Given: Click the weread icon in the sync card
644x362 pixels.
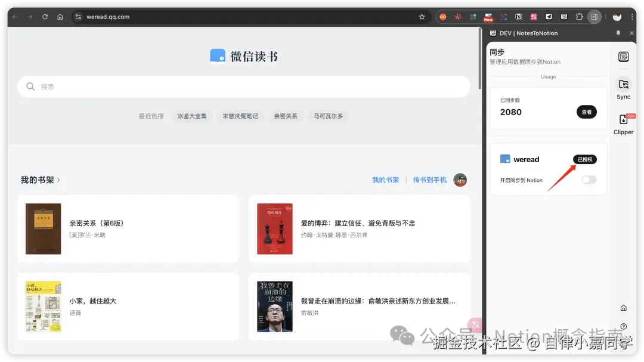Looking at the screenshot, I should click(x=505, y=159).
